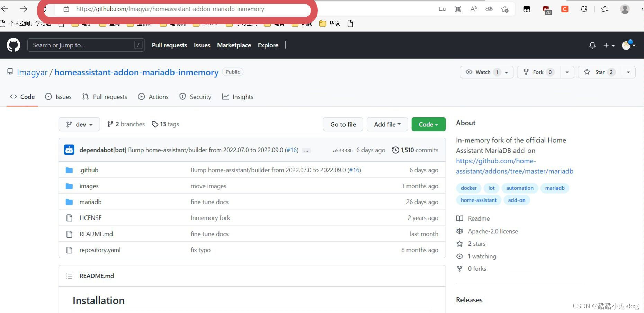Click the orange C extension icon
The image size is (644, 313).
[x=565, y=9]
